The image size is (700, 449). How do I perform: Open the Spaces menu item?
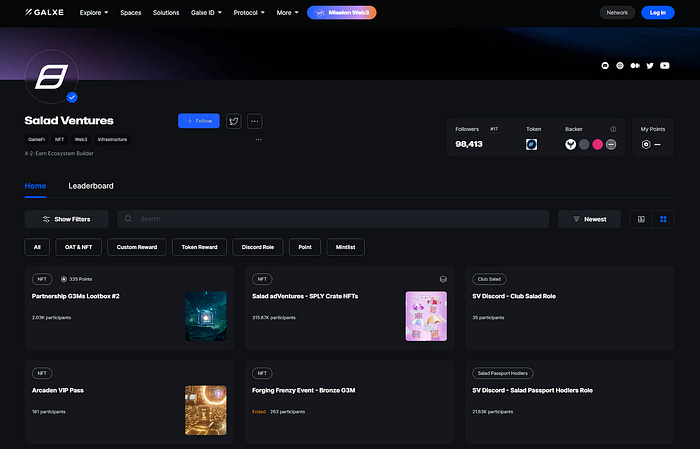(130, 12)
